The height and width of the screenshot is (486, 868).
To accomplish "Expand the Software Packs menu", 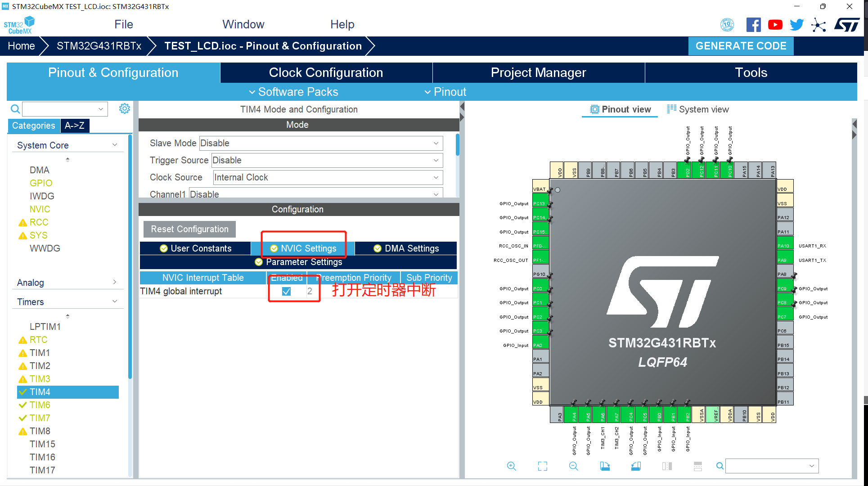I will [x=293, y=92].
